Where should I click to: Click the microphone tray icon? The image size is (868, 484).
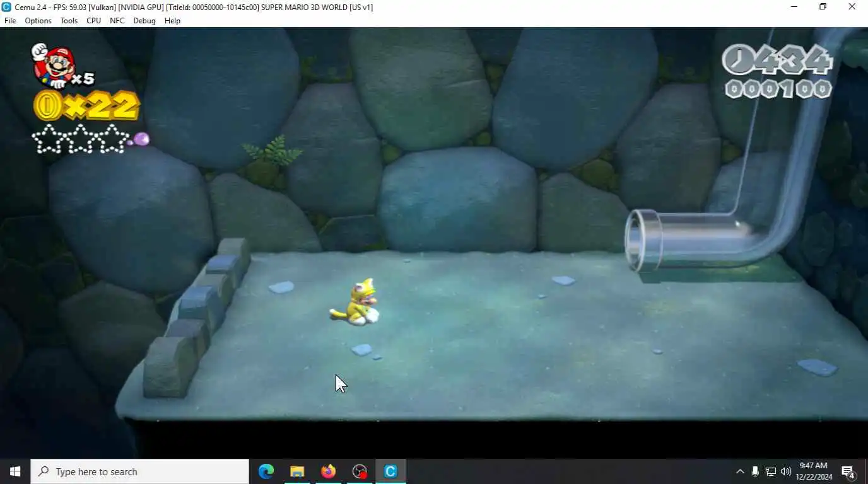[755, 471]
